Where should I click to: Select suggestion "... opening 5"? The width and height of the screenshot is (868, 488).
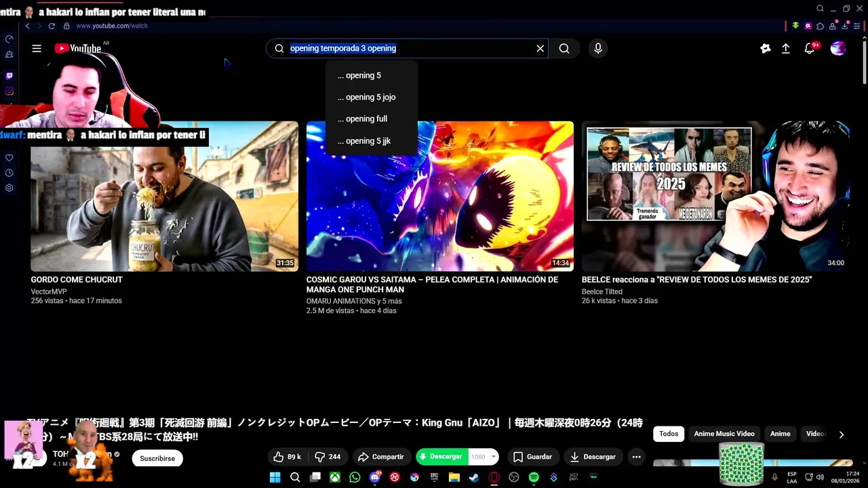(372, 75)
